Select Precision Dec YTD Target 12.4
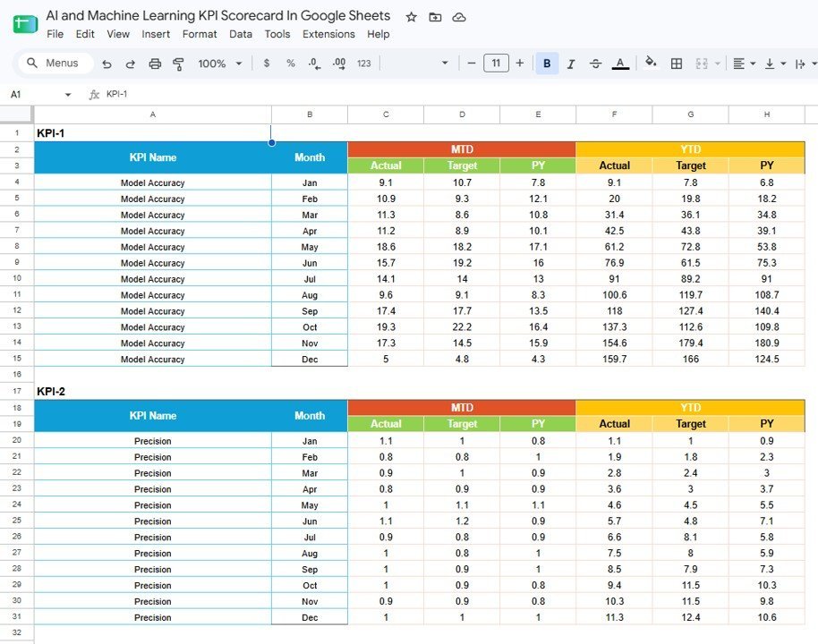The height and width of the screenshot is (644, 818). (690, 617)
